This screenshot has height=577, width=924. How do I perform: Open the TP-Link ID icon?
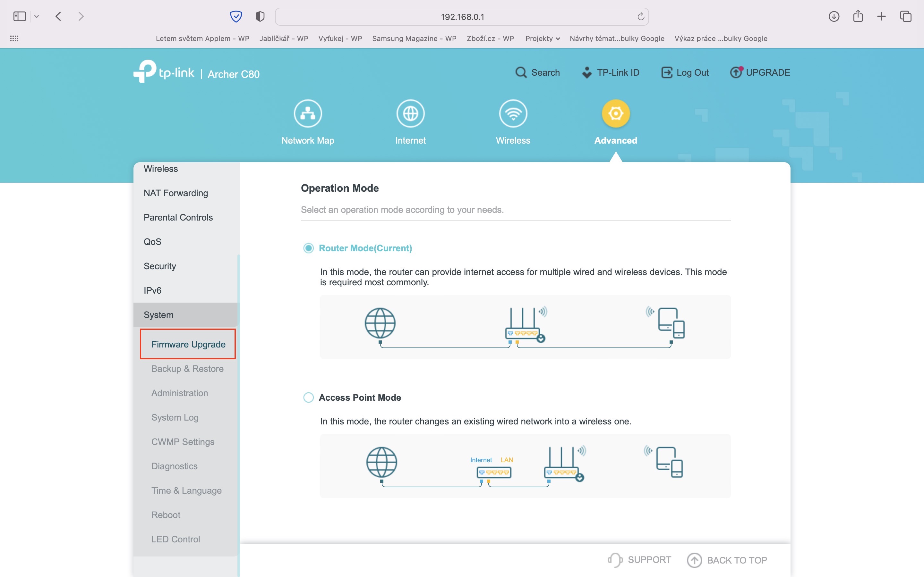coord(587,72)
